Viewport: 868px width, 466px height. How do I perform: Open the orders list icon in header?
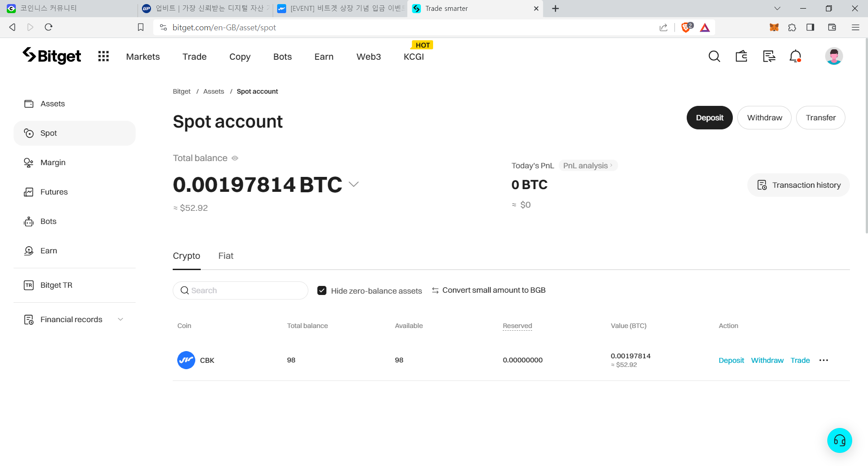pyautogui.click(x=769, y=57)
